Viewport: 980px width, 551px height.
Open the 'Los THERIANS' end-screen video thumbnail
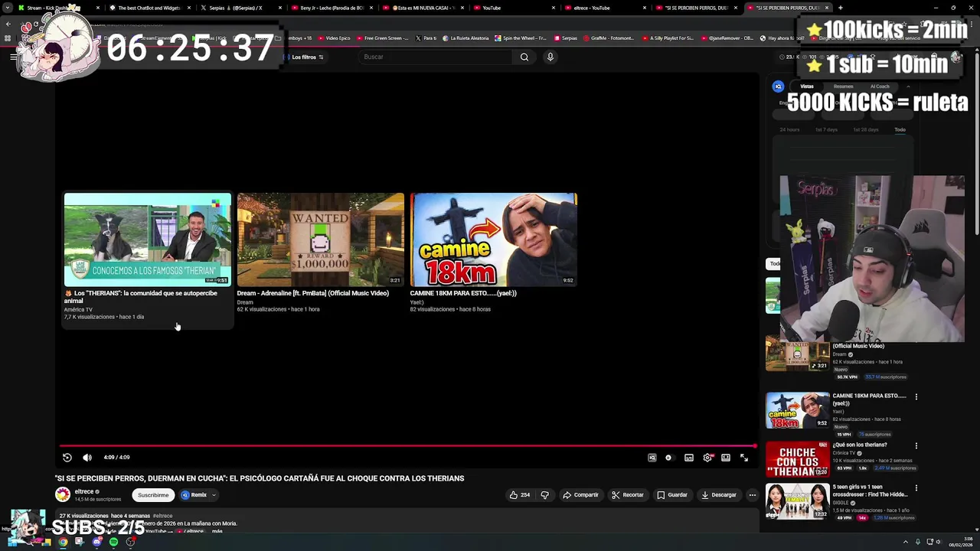[x=148, y=240]
